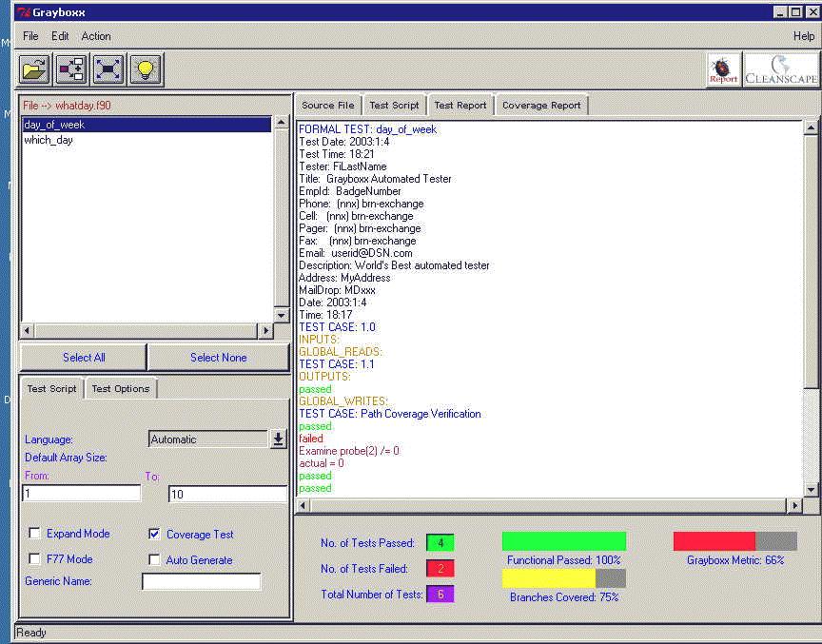Click report pane scroll right arrow

(794, 506)
